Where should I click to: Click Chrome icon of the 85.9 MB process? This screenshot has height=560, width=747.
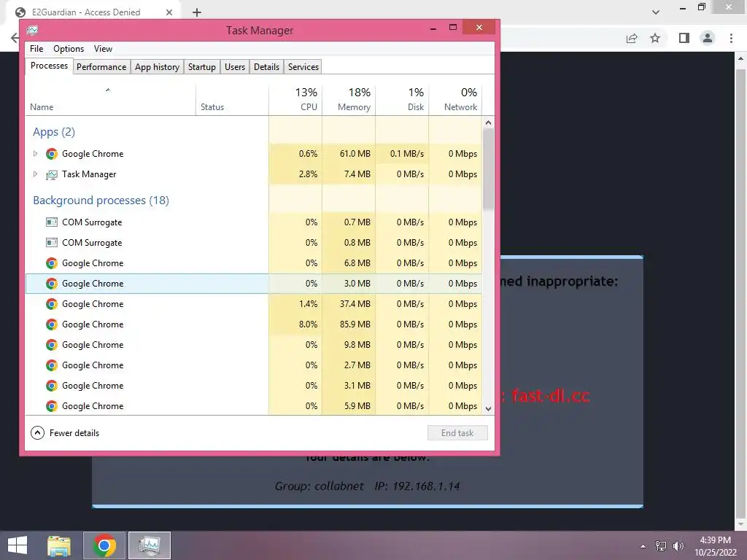(52, 324)
